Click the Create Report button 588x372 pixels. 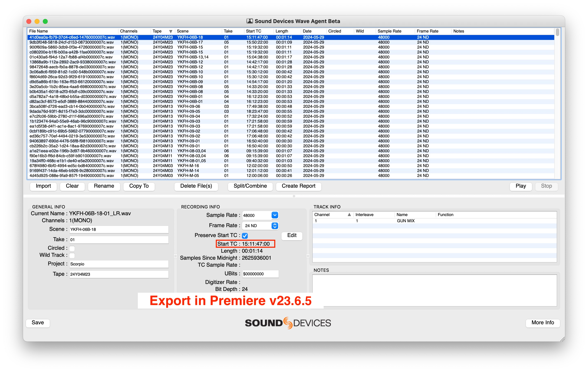tap(298, 186)
